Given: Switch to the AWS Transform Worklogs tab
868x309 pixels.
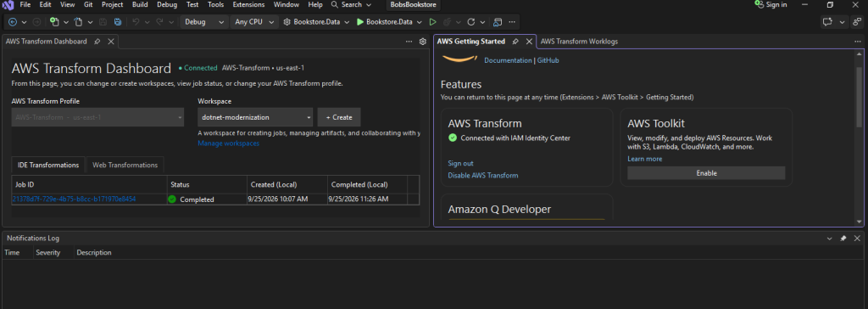Looking at the screenshot, I should point(579,42).
